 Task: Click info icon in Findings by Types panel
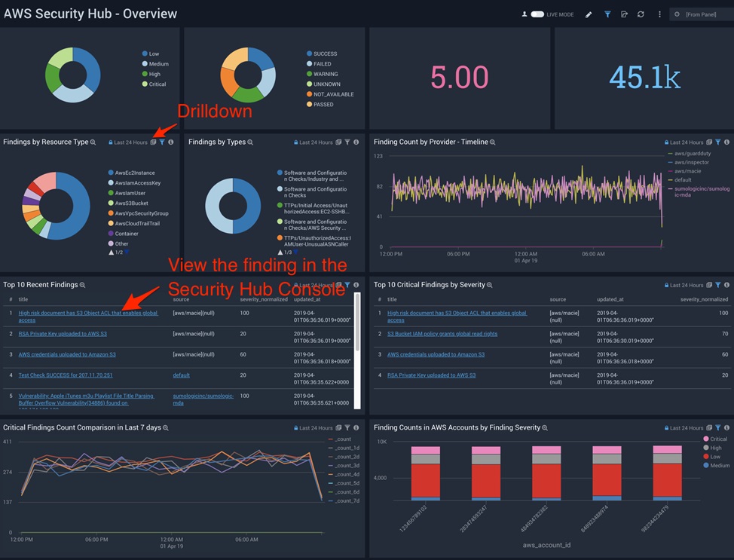pyautogui.click(x=356, y=142)
